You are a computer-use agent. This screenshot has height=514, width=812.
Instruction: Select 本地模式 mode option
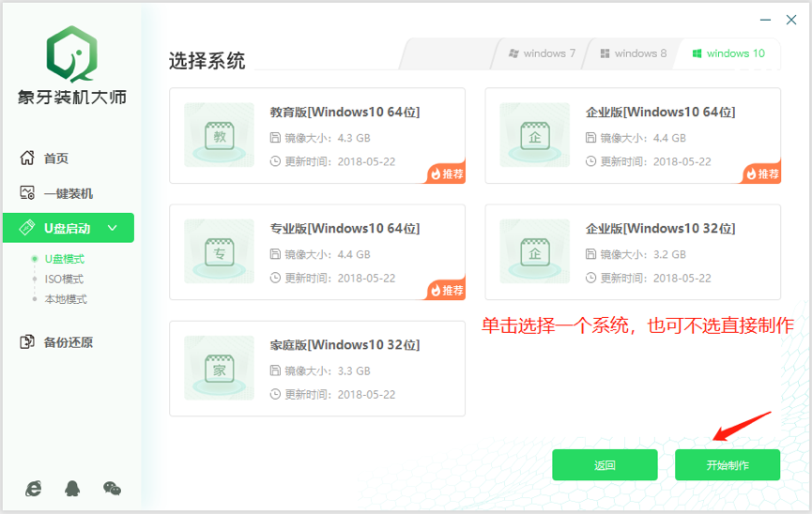click(x=65, y=299)
